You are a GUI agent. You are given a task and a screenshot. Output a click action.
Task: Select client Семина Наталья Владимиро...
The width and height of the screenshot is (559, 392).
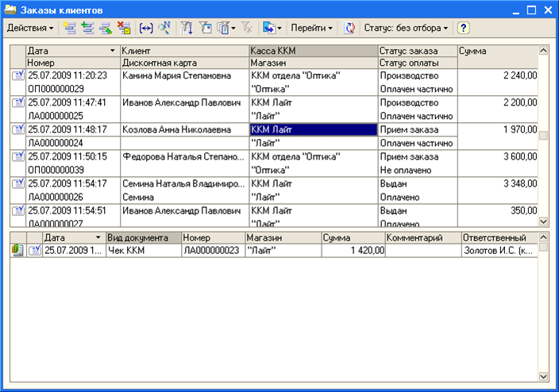click(183, 184)
